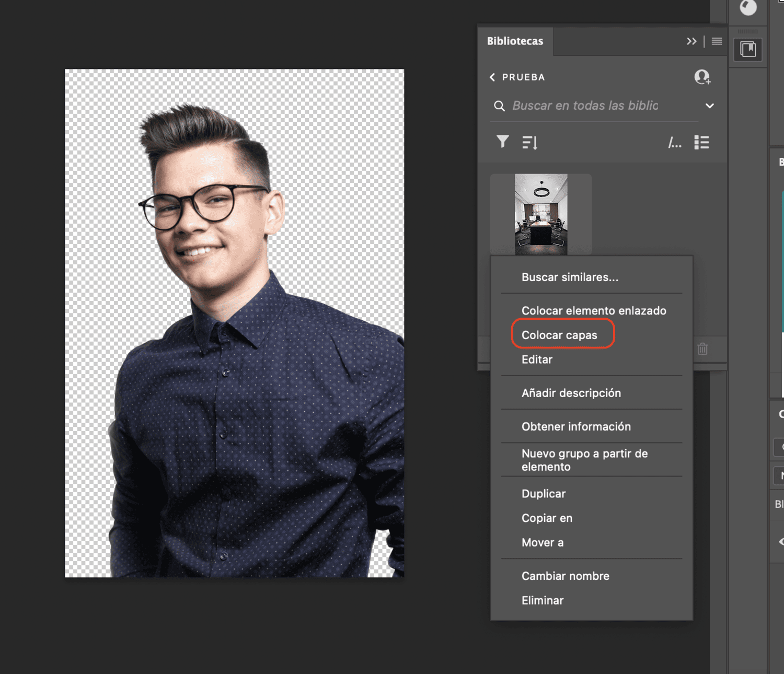
Task: Open the Bibliotecas panel menu icon
Action: (717, 41)
